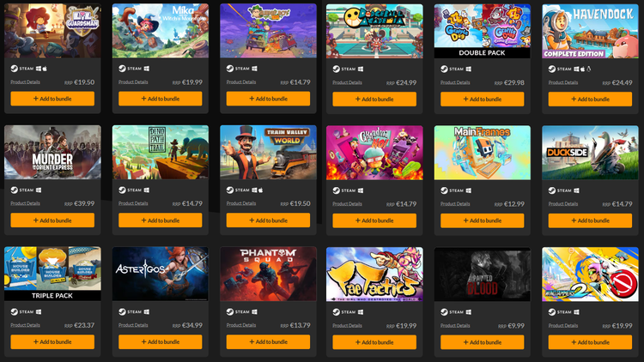Add Fae Tactics to bundle
The height and width of the screenshot is (362, 644).
[374, 342]
